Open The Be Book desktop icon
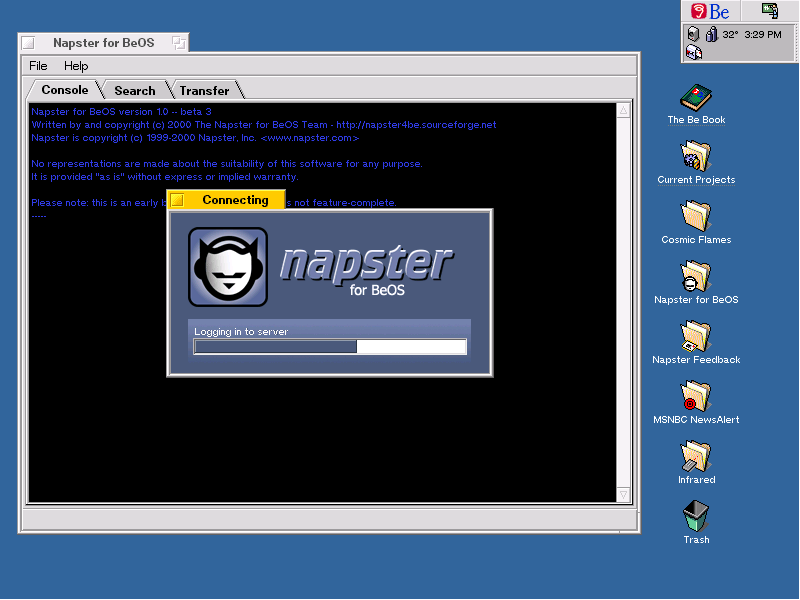Screen dimensions: 800x600 point(696,98)
